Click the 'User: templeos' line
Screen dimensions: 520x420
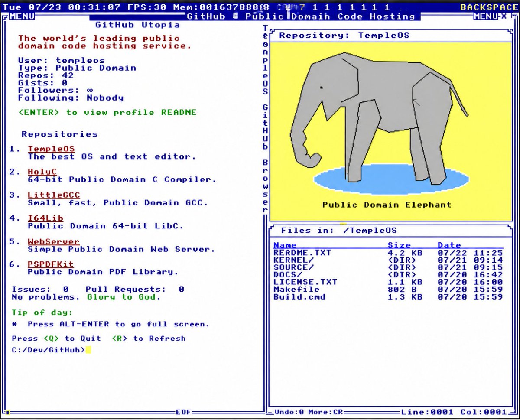61,60
